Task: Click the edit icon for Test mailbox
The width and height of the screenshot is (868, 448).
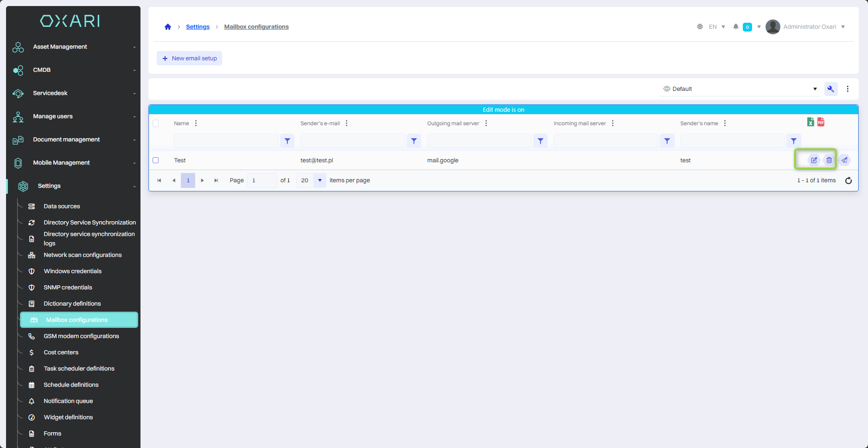Action: coord(814,160)
